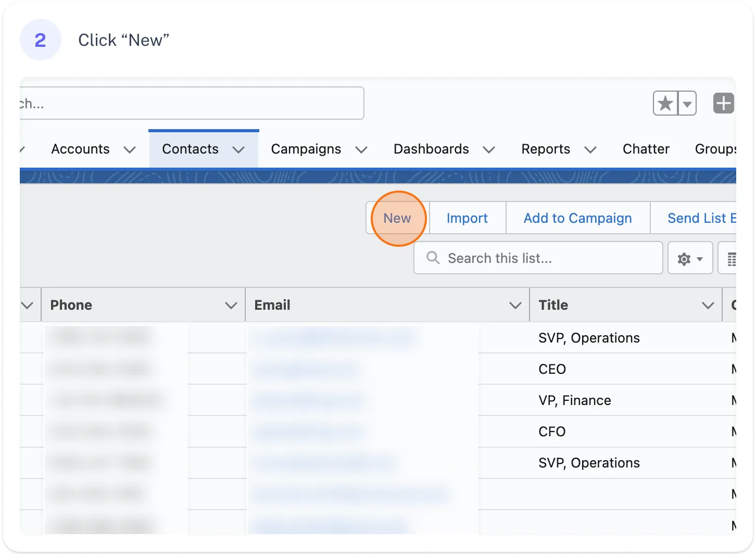Open the Phone column dropdown
This screenshot has height=556, width=756.
pos(231,305)
